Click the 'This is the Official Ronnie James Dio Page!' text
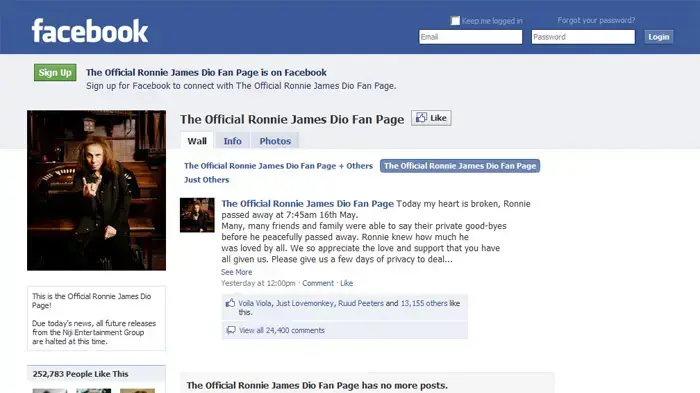Viewport: 700px width, 393px height. tap(92, 301)
